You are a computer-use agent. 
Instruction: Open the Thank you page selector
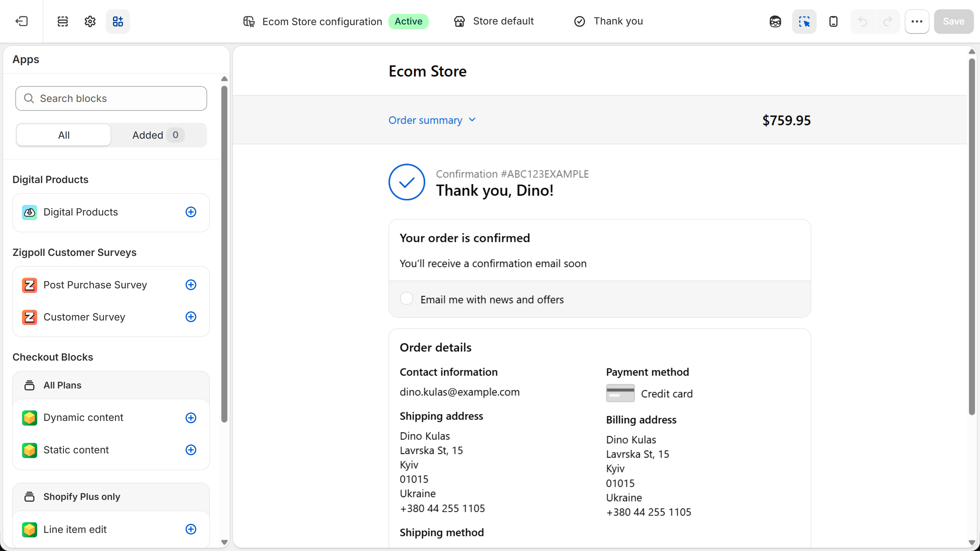pyautogui.click(x=608, y=21)
